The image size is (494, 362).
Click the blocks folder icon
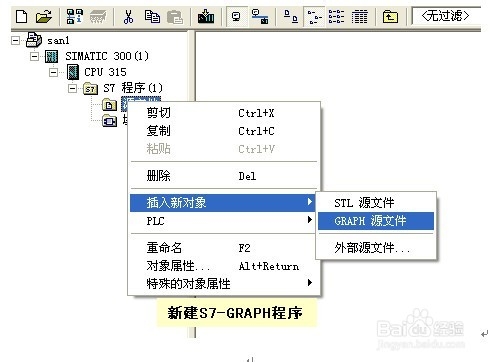point(109,121)
